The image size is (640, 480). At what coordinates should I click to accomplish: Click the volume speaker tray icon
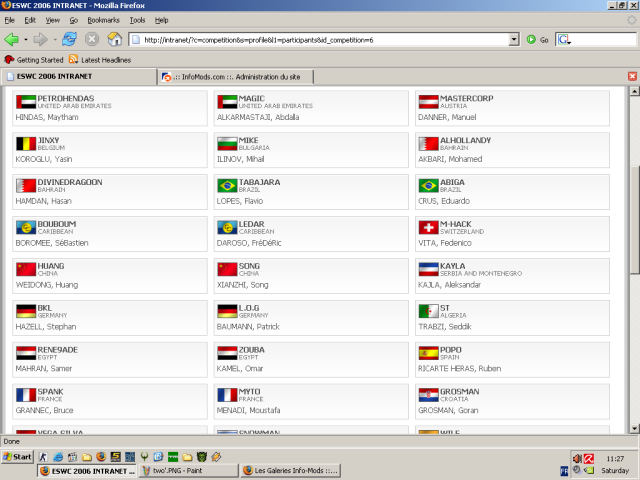click(577, 459)
